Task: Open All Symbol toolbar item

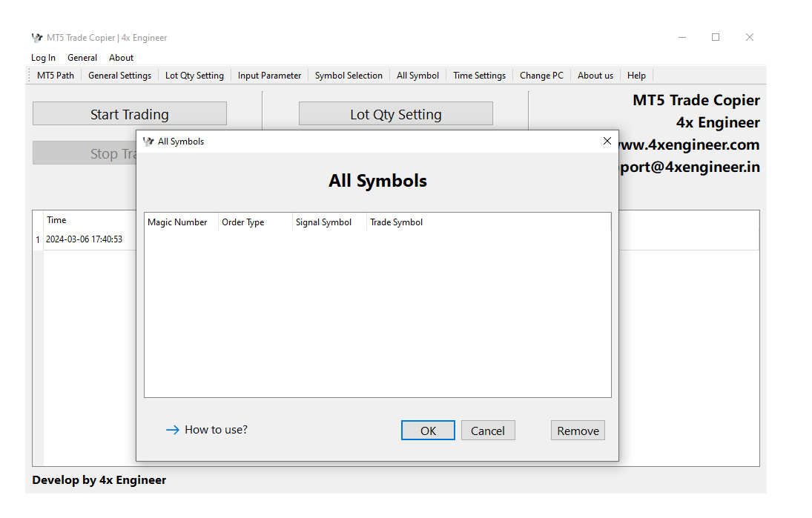Action: (417, 76)
